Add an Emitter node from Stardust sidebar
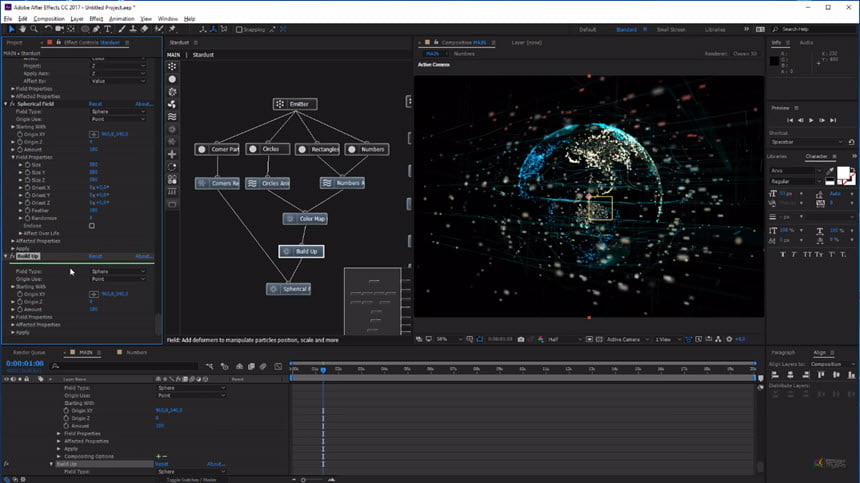 tap(172, 66)
